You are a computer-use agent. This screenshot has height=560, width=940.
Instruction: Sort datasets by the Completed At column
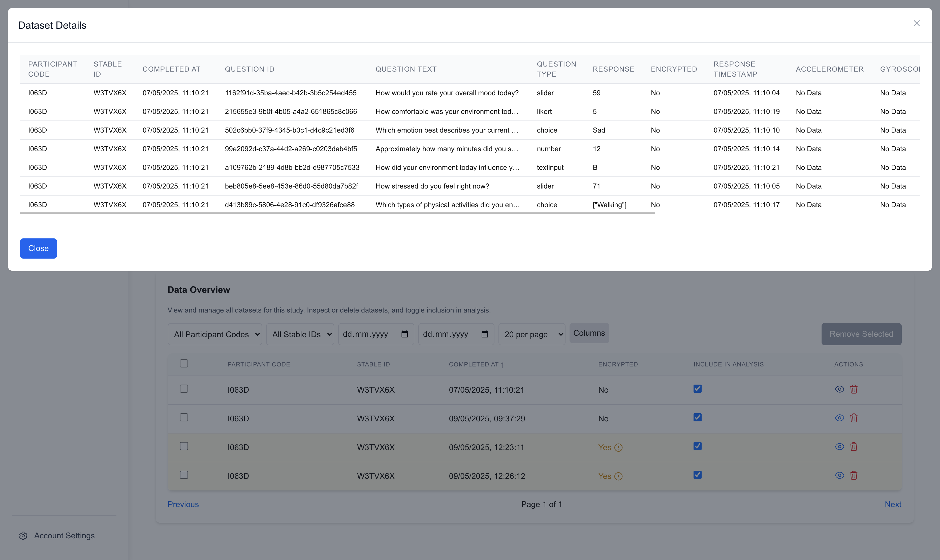pyautogui.click(x=476, y=364)
